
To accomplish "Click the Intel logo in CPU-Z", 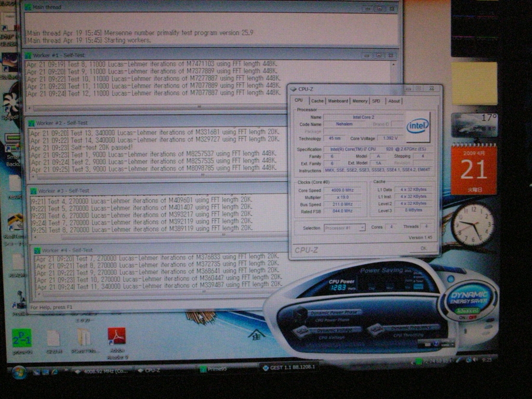I will (x=418, y=127).
